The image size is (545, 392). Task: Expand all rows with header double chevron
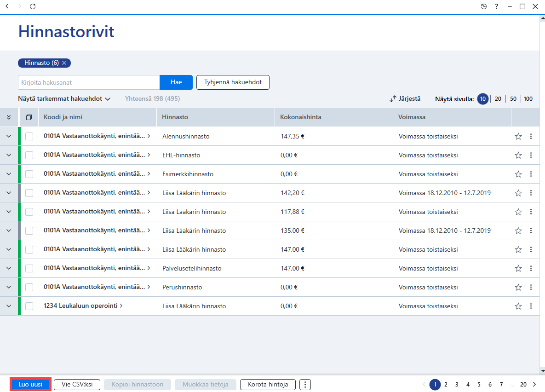(9, 117)
